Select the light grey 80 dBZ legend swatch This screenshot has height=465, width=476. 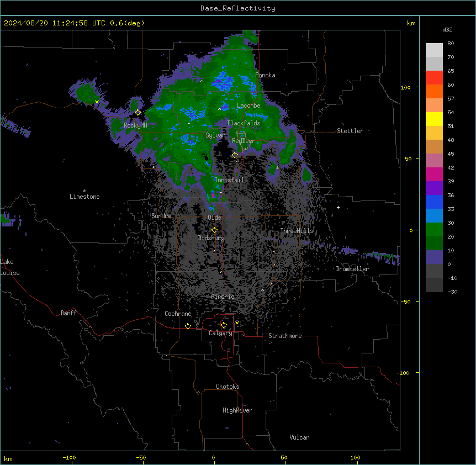[x=434, y=50]
